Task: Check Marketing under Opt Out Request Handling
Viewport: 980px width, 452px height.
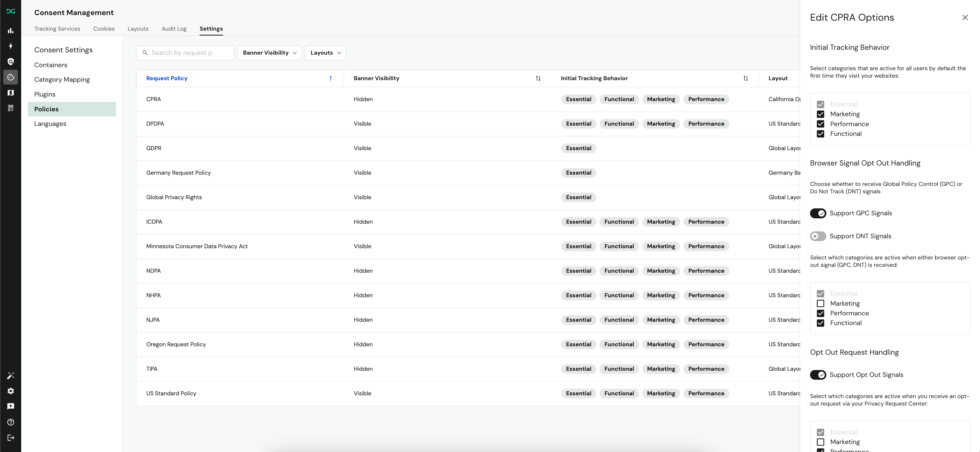Action: pyautogui.click(x=820, y=442)
